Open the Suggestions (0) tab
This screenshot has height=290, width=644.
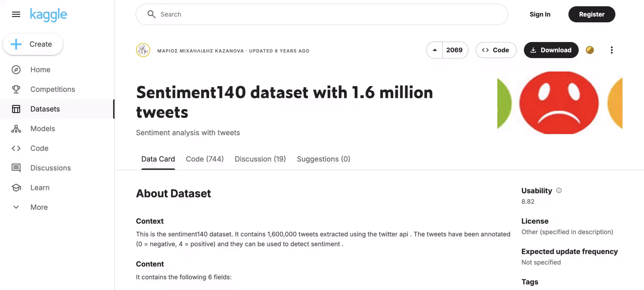point(323,159)
